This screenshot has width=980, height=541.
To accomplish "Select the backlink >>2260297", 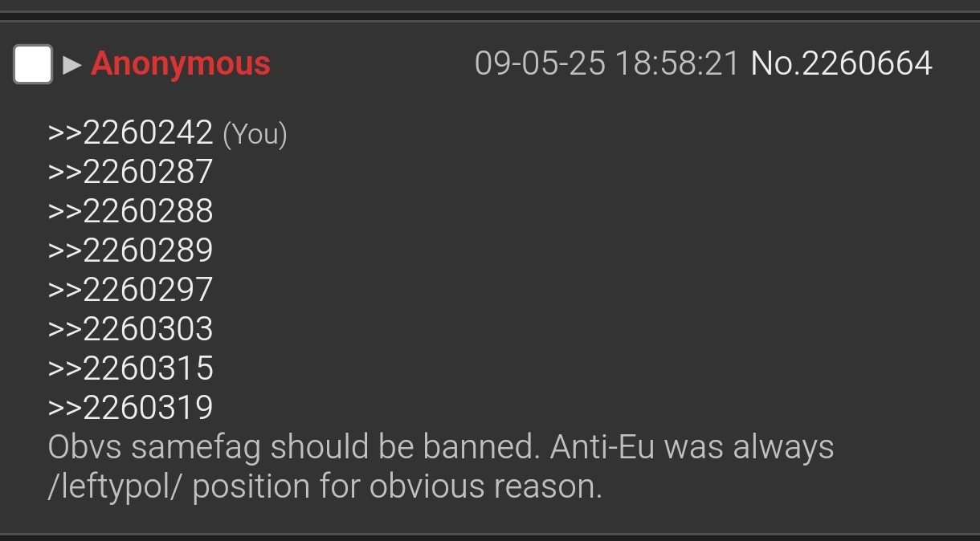I will click(x=130, y=290).
